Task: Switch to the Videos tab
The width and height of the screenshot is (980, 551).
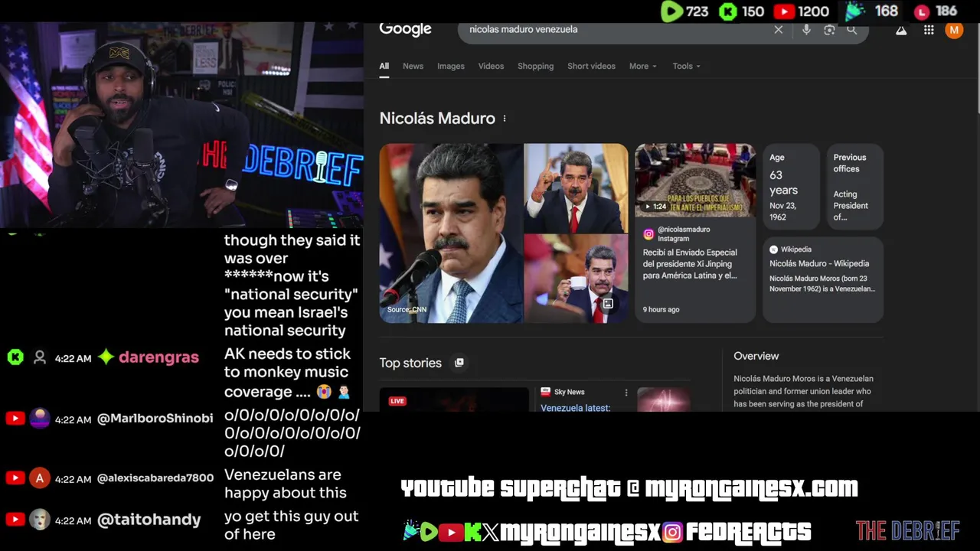Action: coord(491,67)
